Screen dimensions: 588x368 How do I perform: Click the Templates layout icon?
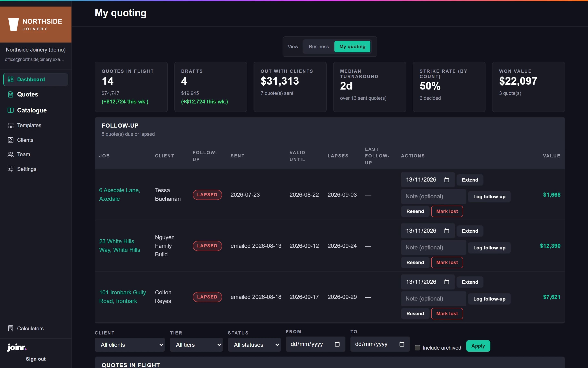tap(10, 125)
